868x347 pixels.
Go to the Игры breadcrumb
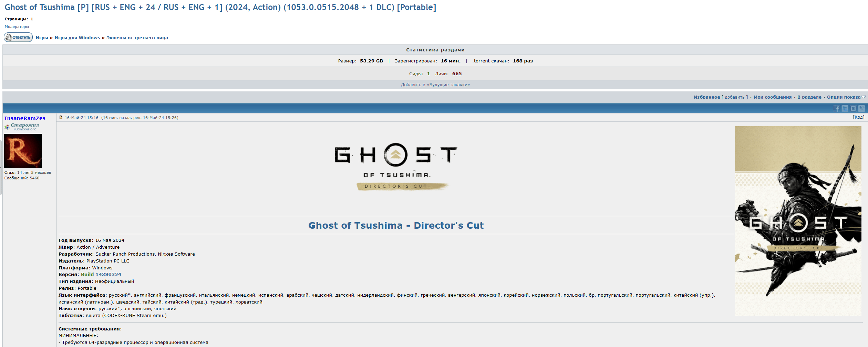pos(42,38)
